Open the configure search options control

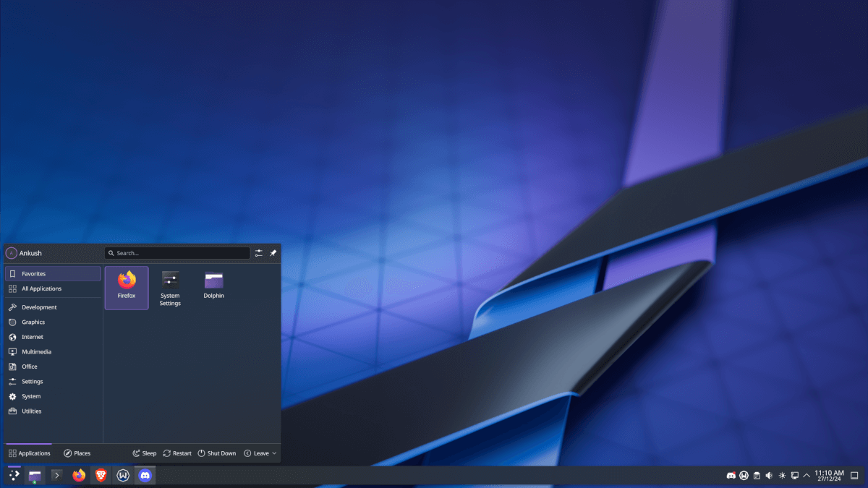[x=258, y=253]
